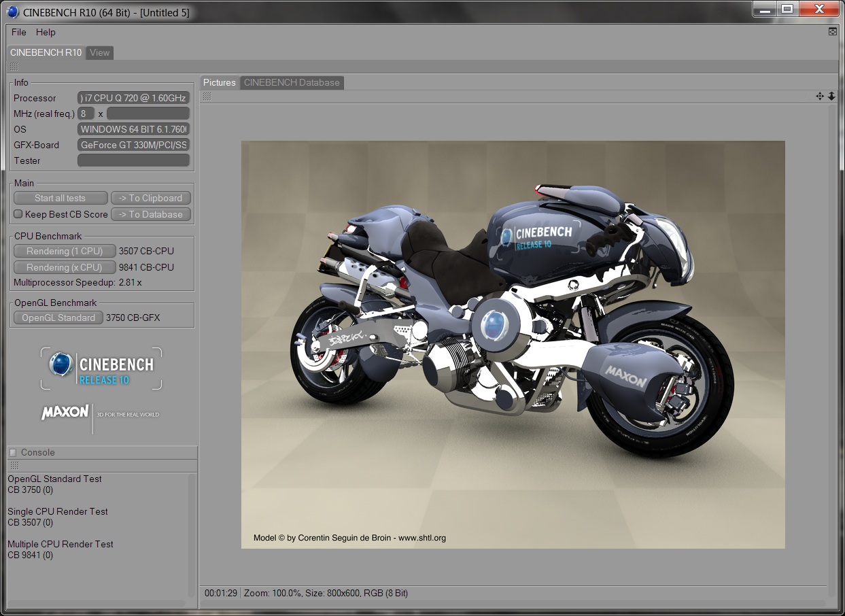Click the 3507 CB-CPU score text

[146, 251]
